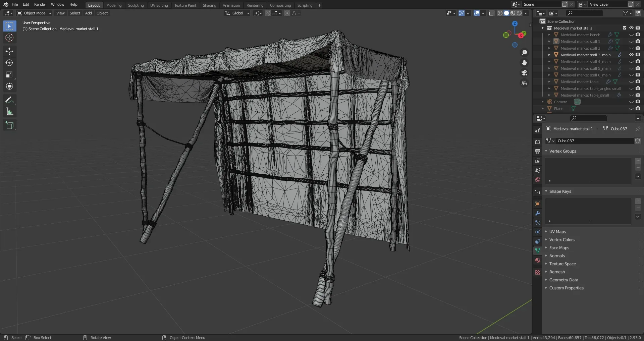Viewport: 644px width, 341px height.
Task: Select the Select Box tool
Action: coord(9,26)
